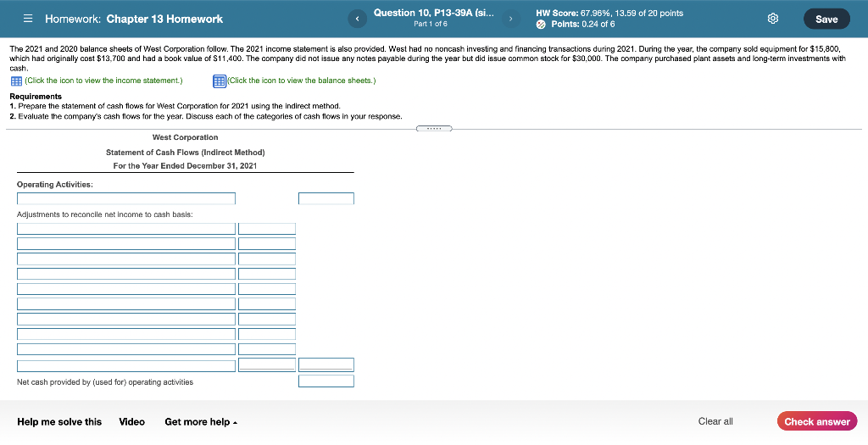Screen dimensions: 868x445
Task: Click the ninth adjustment amount field
Action: pos(267,349)
